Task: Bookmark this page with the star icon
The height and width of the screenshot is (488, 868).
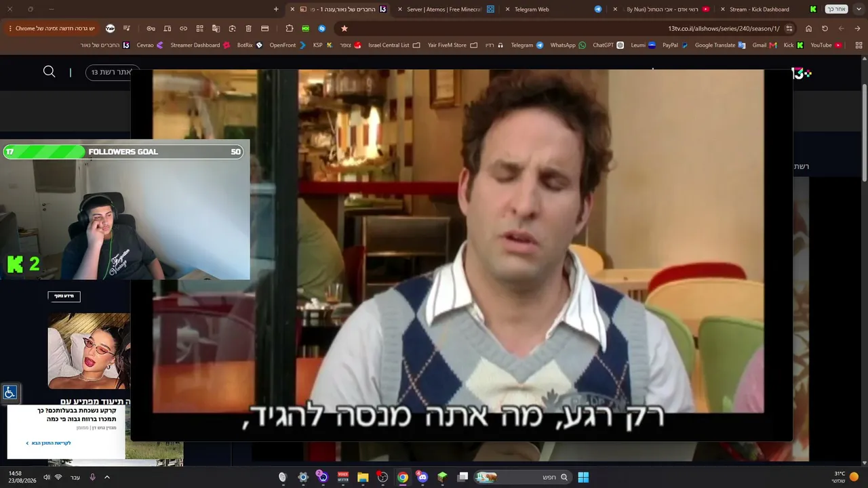Action: [x=344, y=28]
